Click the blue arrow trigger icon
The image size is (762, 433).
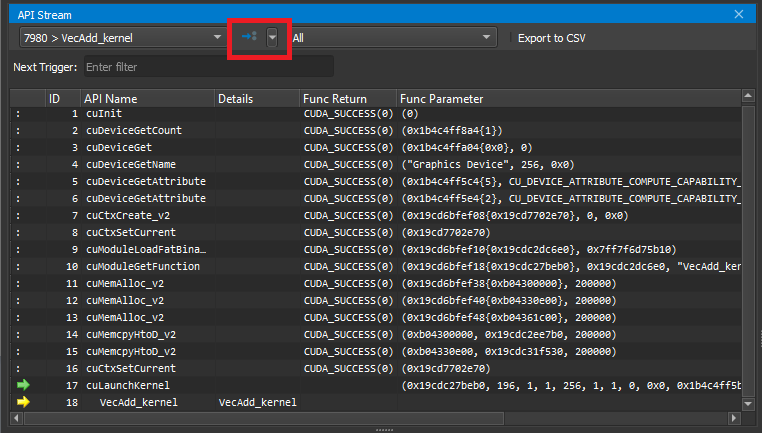pyautogui.click(x=249, y=37)
